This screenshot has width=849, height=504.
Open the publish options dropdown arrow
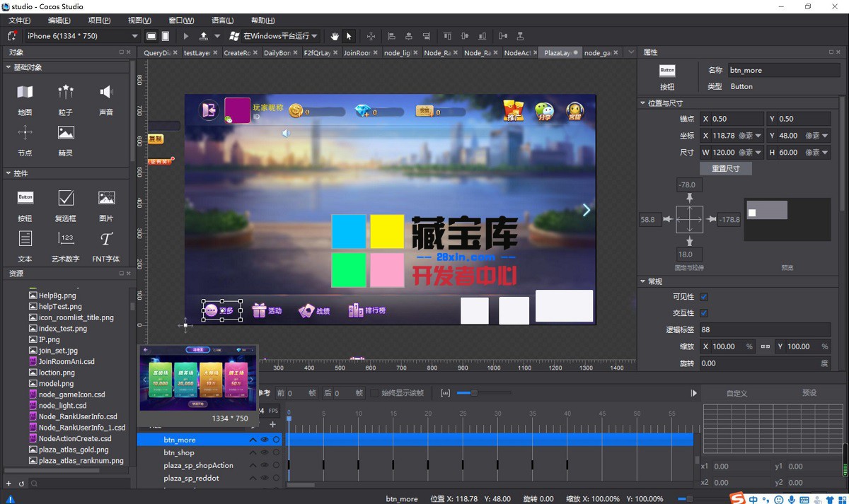point(217,35)
